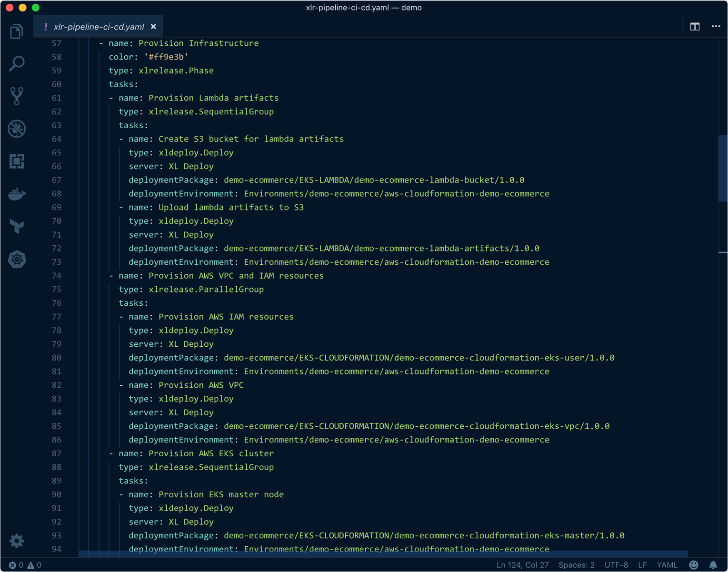Open errors and warnings in status bar
The width and height of the screenshot is (728, 572).
pos(25,565)
